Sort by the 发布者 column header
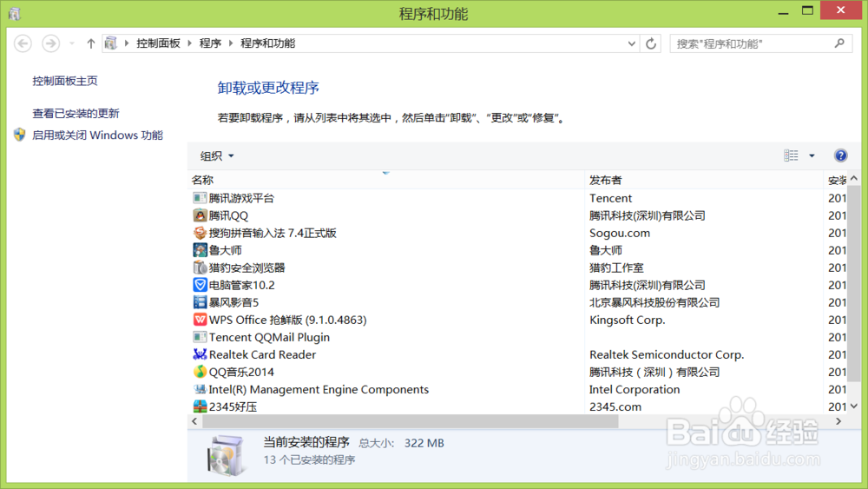This screenshot has height=489, width=868. tap(704, 180)
